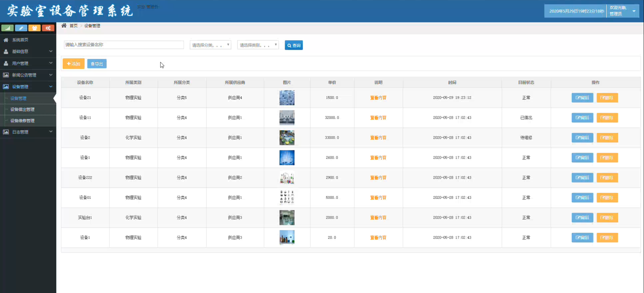The width and height of the screenshot is (644, 293).
Task: Click the yellow users shortcut icon
Action: point(34,28)
